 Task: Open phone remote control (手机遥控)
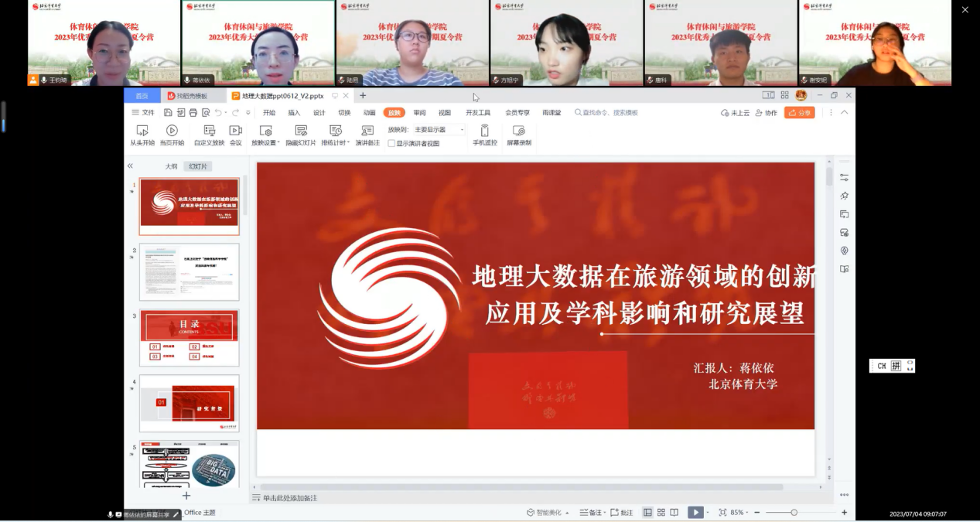485,135
